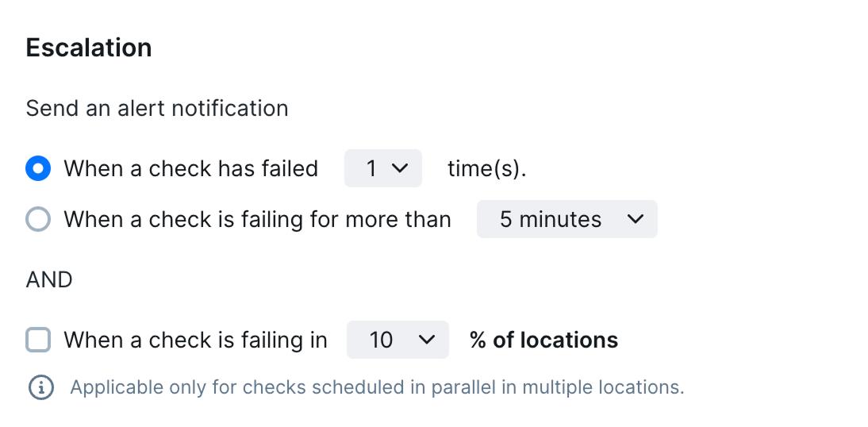
Task: Click the chevron arrow in the failed times dropdown
Action: [x=400, y=167]
